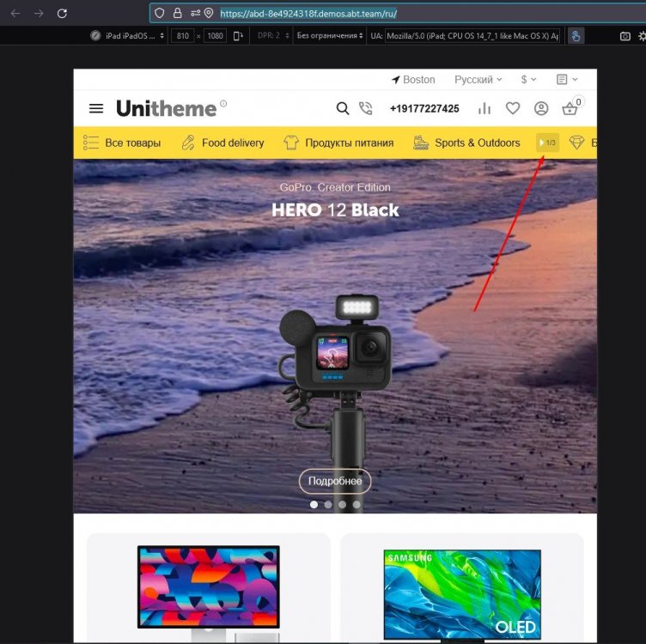646x644 pixels.
Task: Open the wishlist heart icon
Action: pos(513,108)
